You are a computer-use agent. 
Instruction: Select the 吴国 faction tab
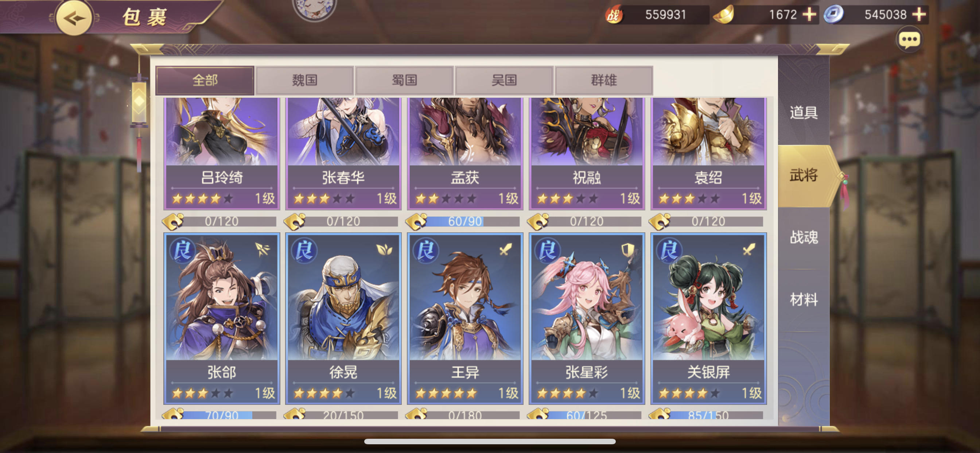click(x=504, y=80)
